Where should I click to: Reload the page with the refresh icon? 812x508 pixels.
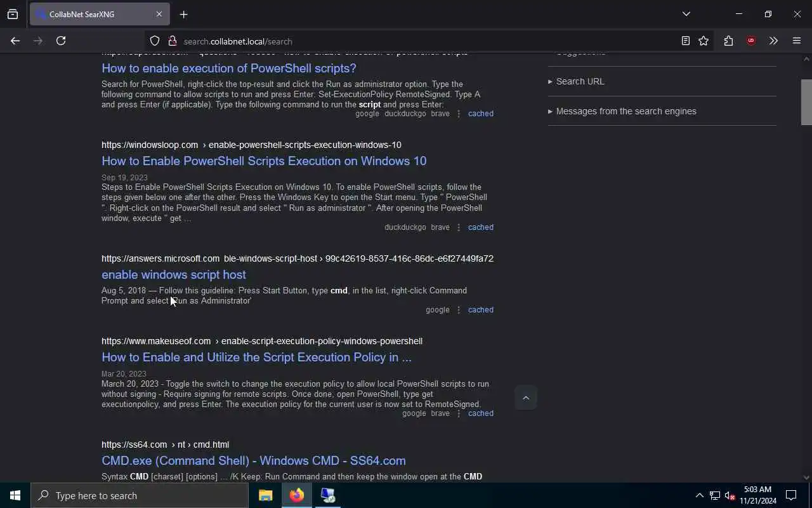click(61, 41)
